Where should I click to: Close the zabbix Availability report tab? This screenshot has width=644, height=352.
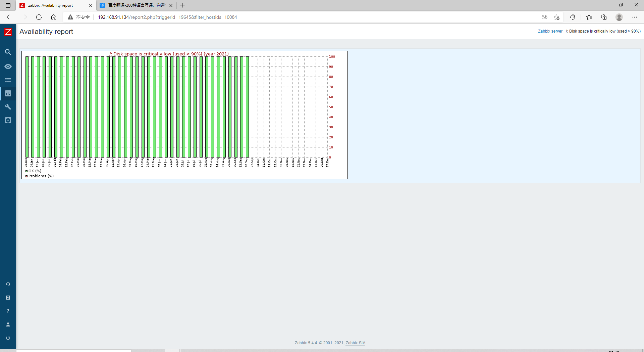tap(91, 5)
